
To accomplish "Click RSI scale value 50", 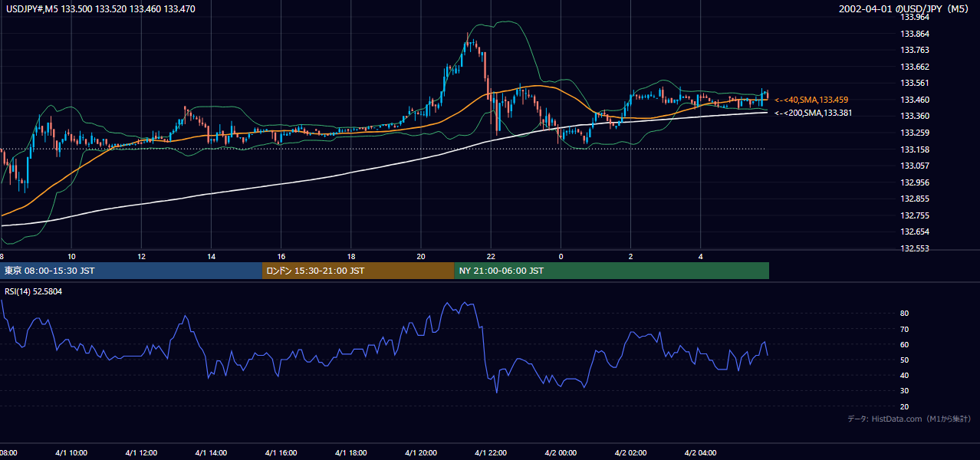I will (x=904, y=360).
